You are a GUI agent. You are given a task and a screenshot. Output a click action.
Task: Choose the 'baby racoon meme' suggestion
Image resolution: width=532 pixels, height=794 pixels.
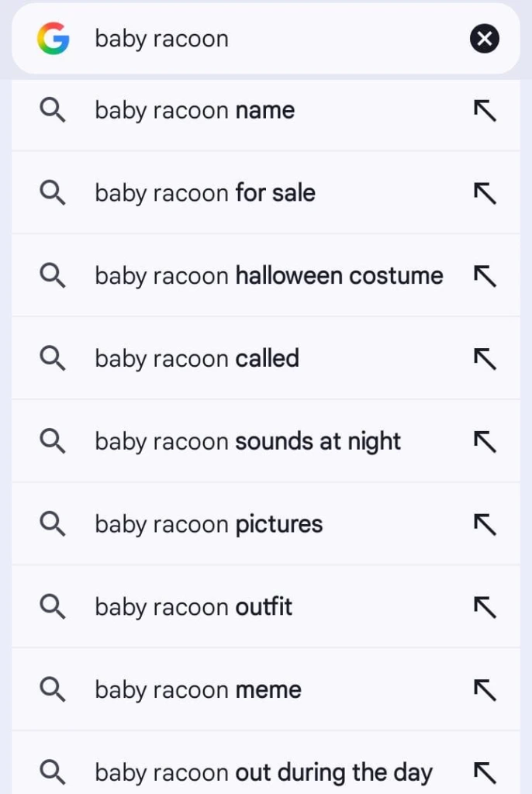click(198, 689)
